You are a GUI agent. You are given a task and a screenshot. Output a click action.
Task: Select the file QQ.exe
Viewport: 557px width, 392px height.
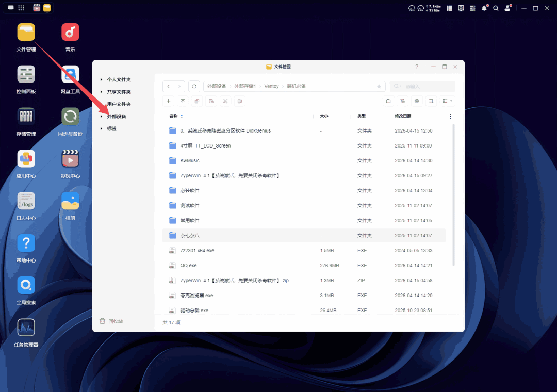304,265
